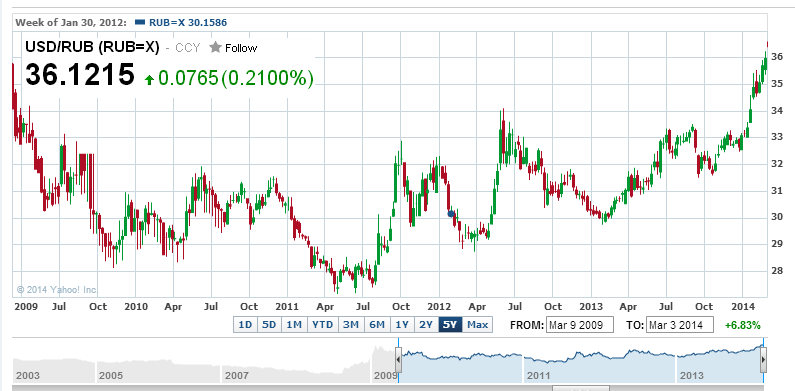
Task: Select the 2Y range tab
Action: 426,325
